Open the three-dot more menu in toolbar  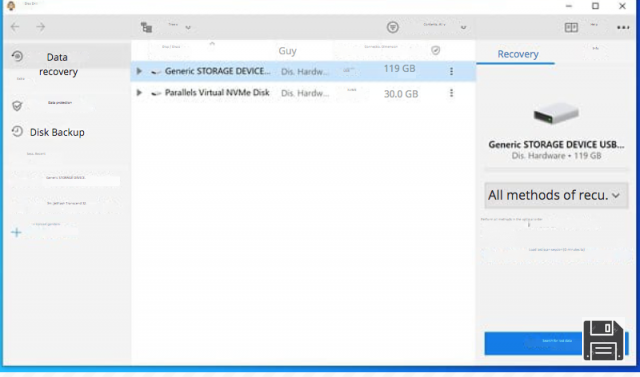point(623,27)
